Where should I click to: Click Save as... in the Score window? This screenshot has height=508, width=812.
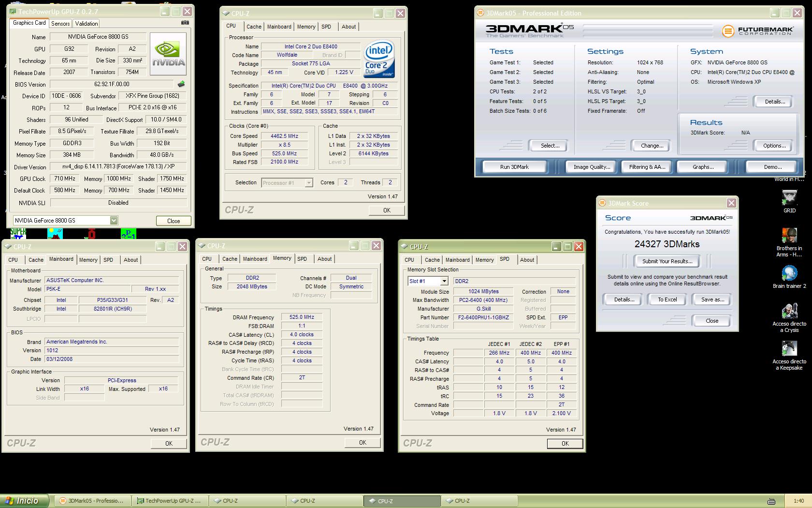click(x=712, y=299)
